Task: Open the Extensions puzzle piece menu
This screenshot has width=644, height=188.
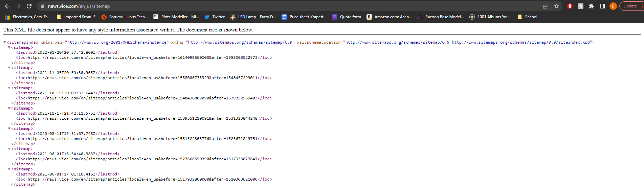Action: (592, 6)
